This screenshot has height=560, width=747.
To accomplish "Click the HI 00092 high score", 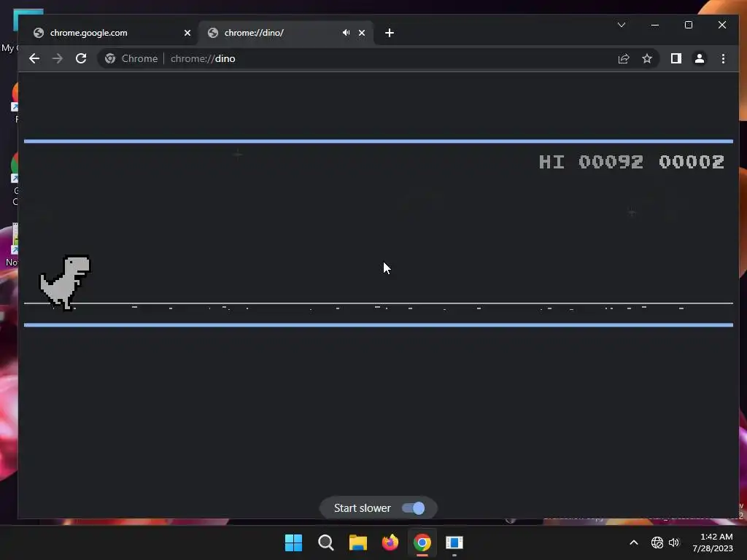I will 591,162.
